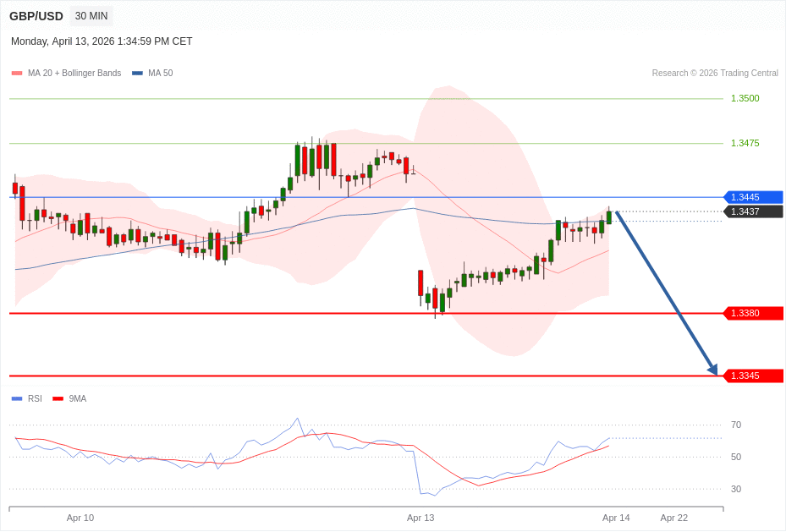This screenshot has height=532, width=786.
Task: Click the pink MA 20 legend swatch
Action: tap(17, 74)
